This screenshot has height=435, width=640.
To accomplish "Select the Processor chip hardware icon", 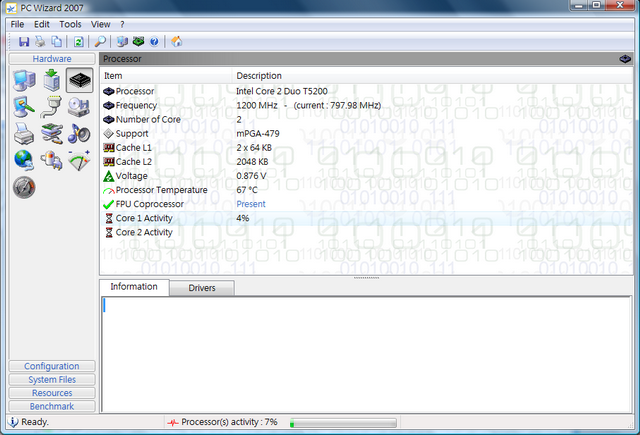I will pyautogui.click(x=80, y=80).
